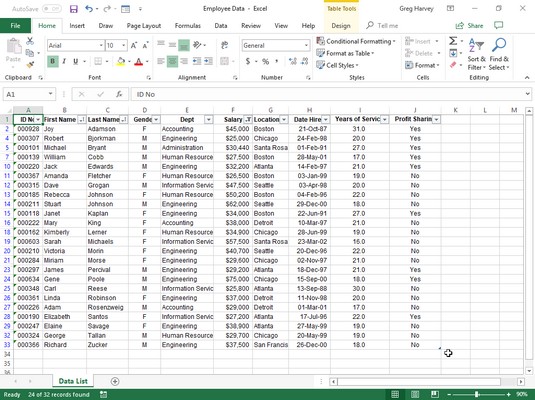Image resolution: width=535 pixels, height=400 pixels.
Task: Increase indent of cell contents
Action: [208, 61]
